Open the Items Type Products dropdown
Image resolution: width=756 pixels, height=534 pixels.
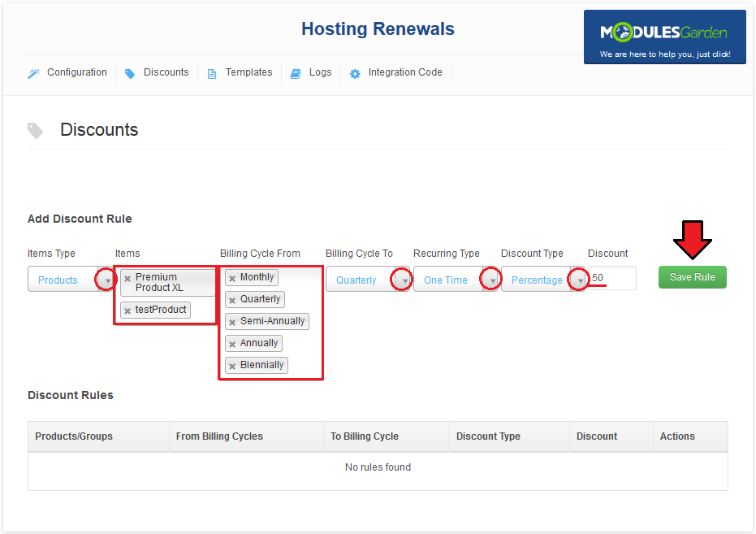(70, 279)
